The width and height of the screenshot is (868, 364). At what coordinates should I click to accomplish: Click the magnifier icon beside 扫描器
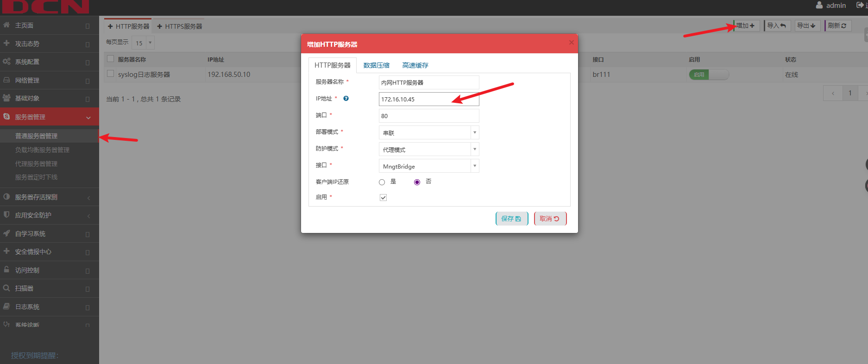6,288
